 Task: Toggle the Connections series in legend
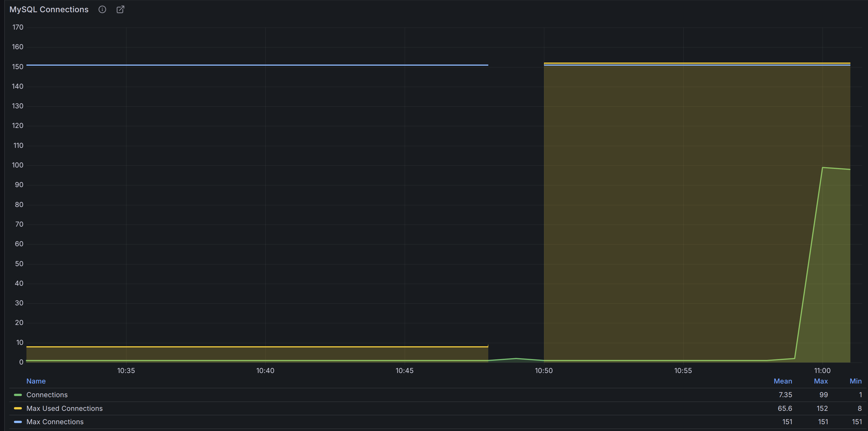(x=47, y=395)
